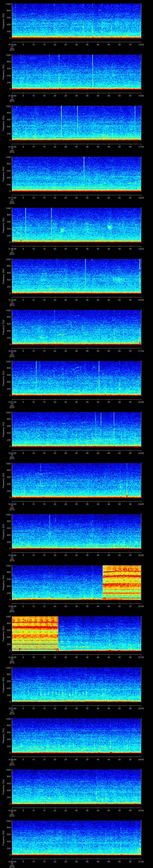Select the spectrogram panel starting at 9:23:00
The width and height of the screenshot is (153, 868).
77,480
